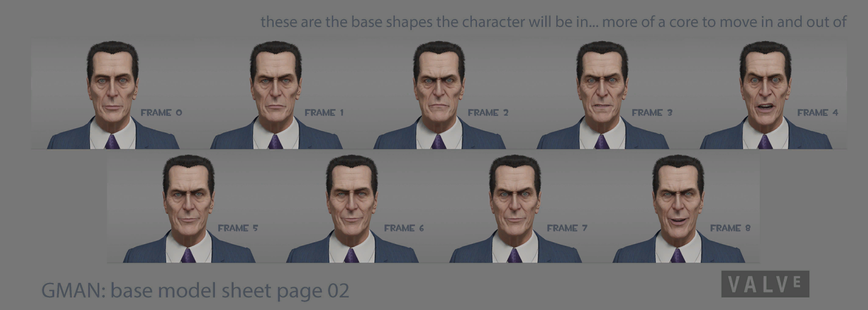
Task: Click the FRAME 4 label
Action: (x=818, y=113)
